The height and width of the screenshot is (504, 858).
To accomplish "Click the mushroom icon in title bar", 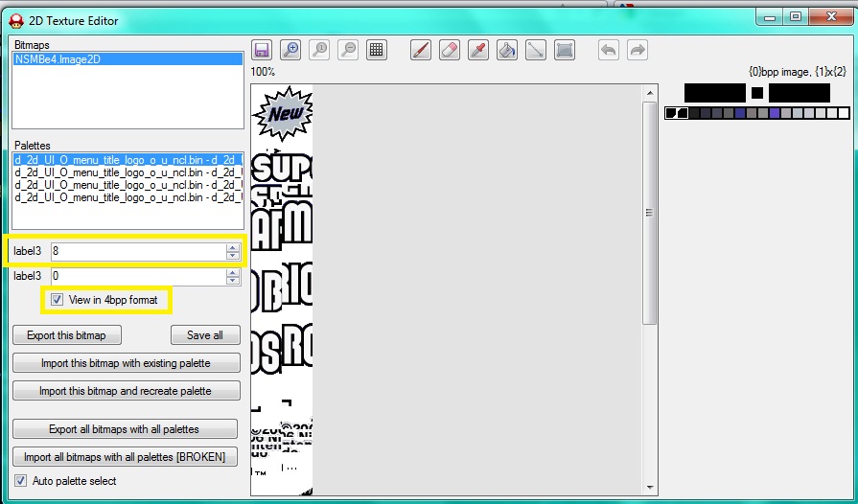I will coord(16,21).
